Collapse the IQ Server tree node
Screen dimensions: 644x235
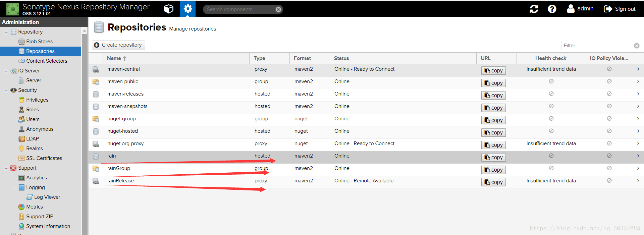pyautogui.click(x=6, y=71)
